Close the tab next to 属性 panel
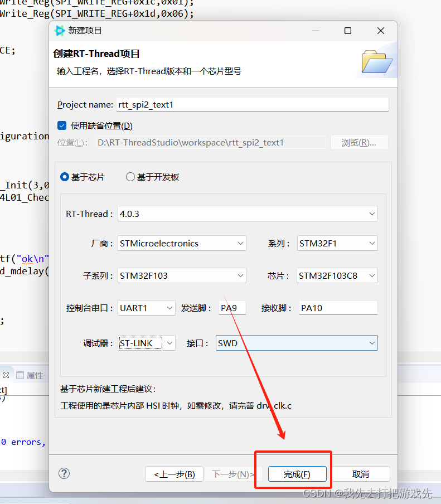This screenshot has height=504, width=441. (6, 375)
